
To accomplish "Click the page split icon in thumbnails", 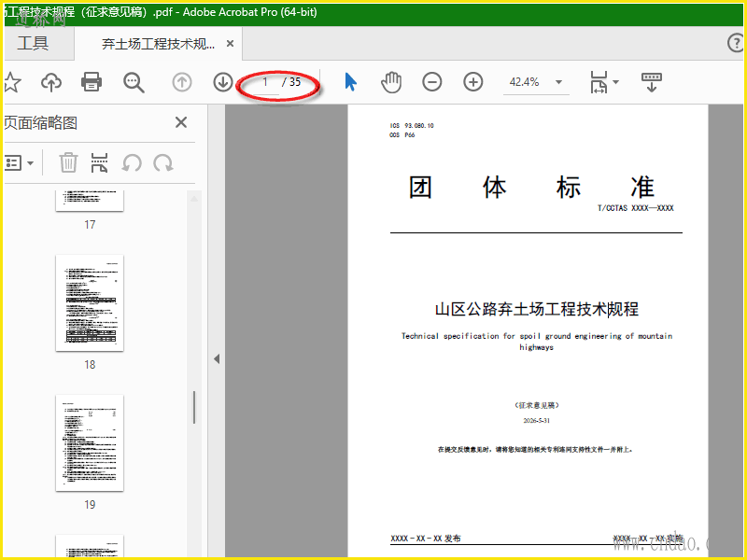I will tap(99, 162).
